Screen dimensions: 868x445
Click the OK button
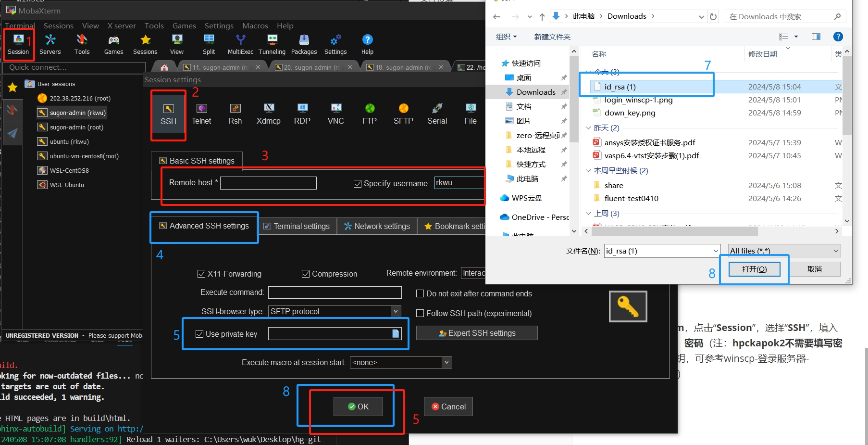358,407
